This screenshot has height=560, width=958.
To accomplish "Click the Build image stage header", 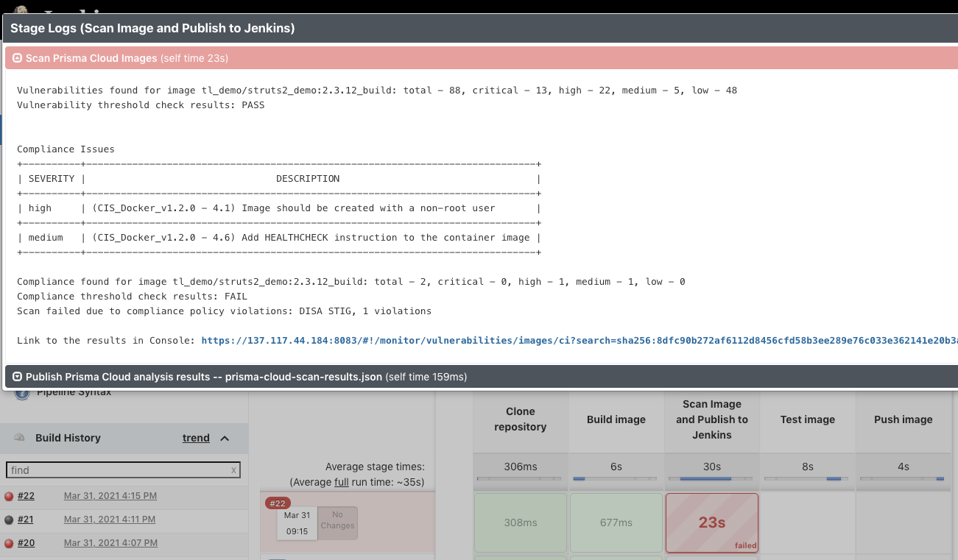I will [x=616, y=419].
